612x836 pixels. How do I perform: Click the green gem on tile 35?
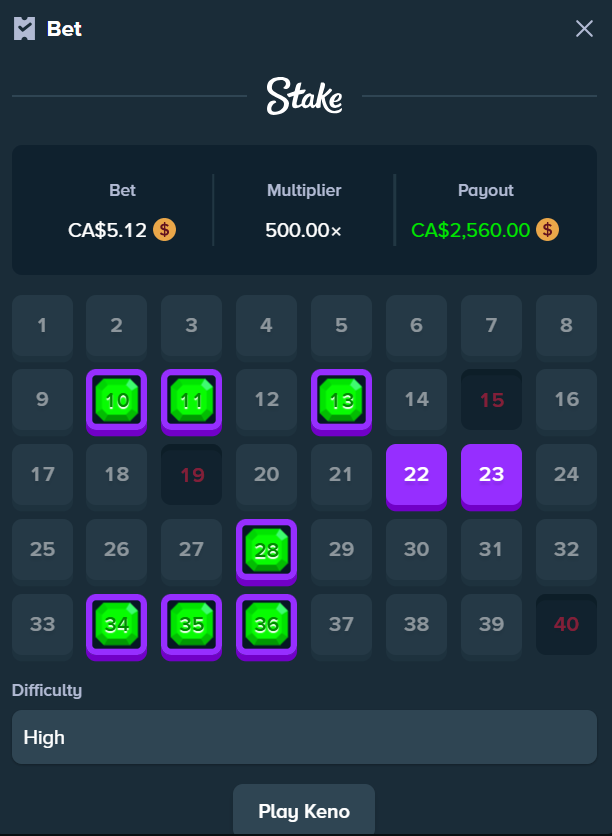[x=191, y=624]
